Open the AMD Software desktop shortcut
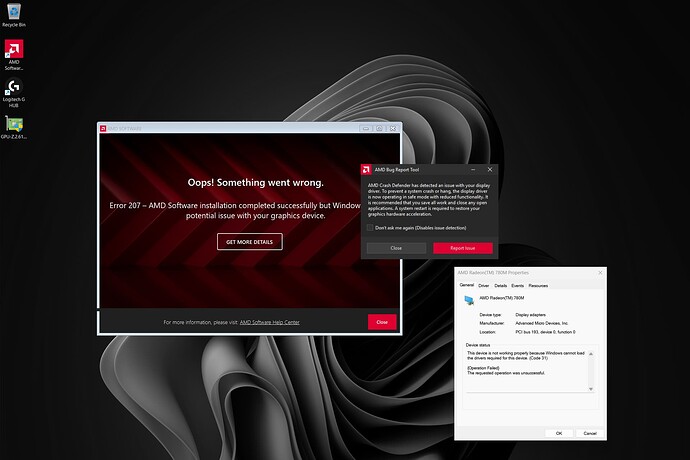Image resolution: width=690 pixels, height=460 pixels. coord(14,55)
